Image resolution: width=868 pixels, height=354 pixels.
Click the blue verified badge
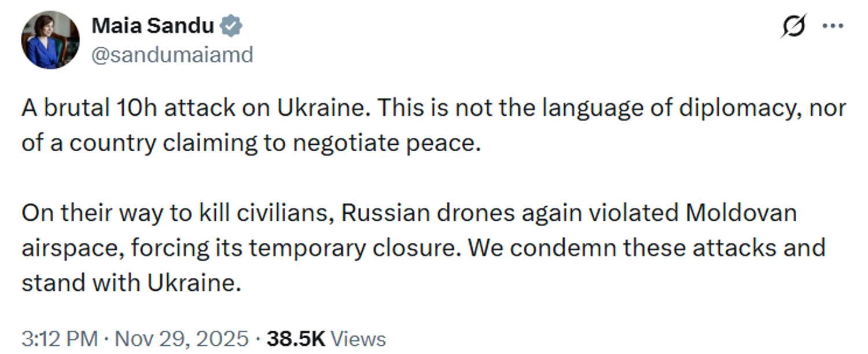coord(232,27)
